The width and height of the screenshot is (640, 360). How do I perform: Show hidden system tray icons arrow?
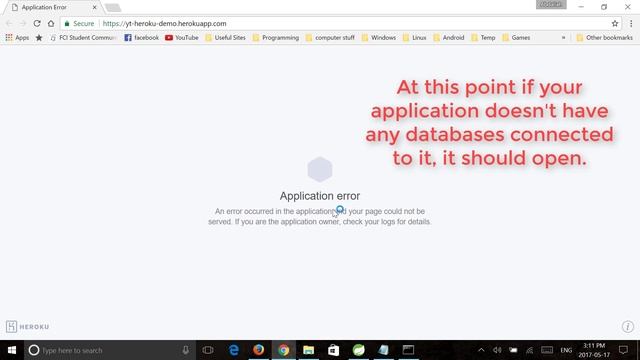[x=481, y=350]
